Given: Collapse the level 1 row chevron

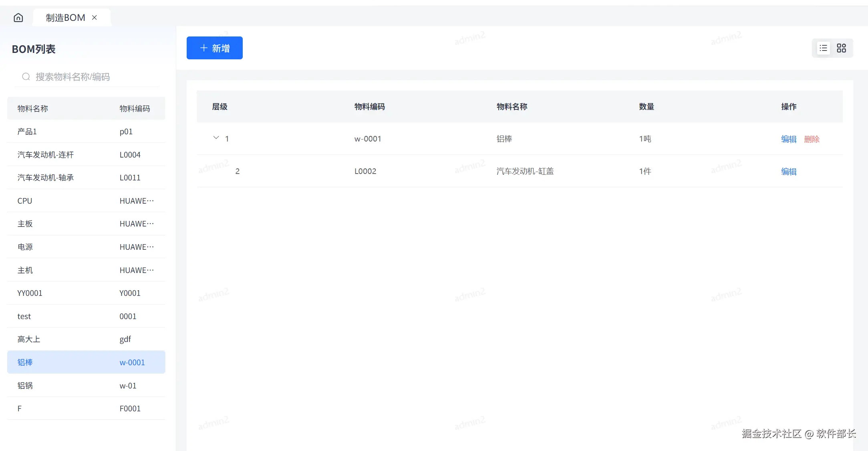Looking at the screenshot, I should pos(216,138).
